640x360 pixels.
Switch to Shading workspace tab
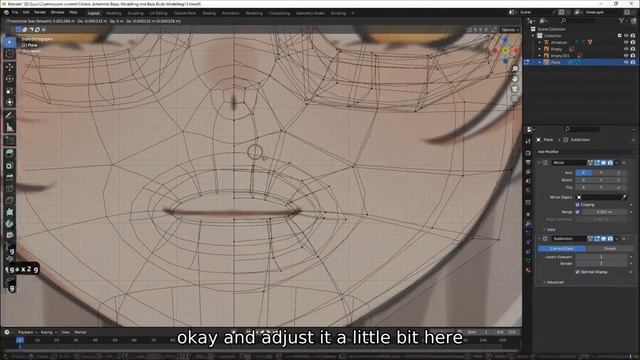pos(209,13)
